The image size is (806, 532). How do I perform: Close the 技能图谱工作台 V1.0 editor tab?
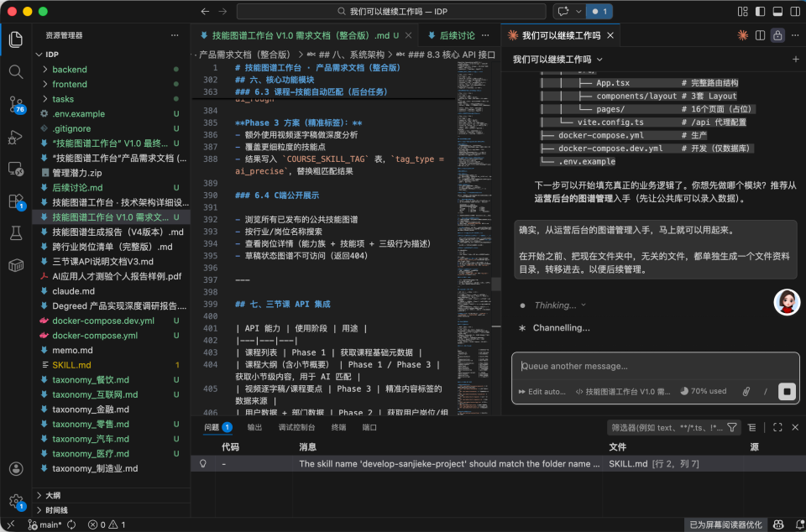coord(409,35)
